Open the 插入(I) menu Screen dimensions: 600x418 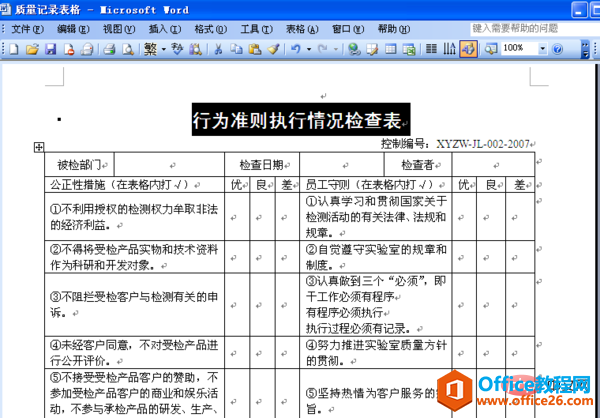165,29
